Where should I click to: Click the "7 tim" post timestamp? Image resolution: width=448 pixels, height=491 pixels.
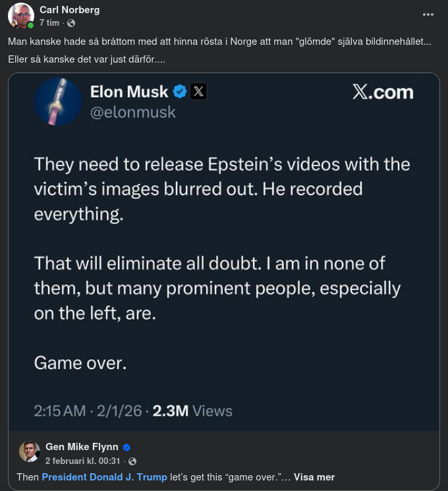click(49, 22)
